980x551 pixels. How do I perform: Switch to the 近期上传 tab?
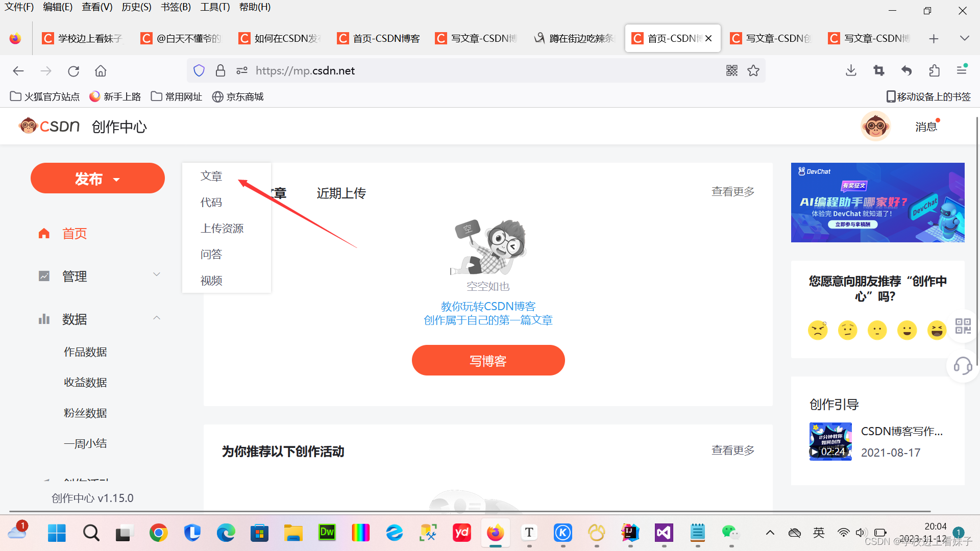pos(341,193)
